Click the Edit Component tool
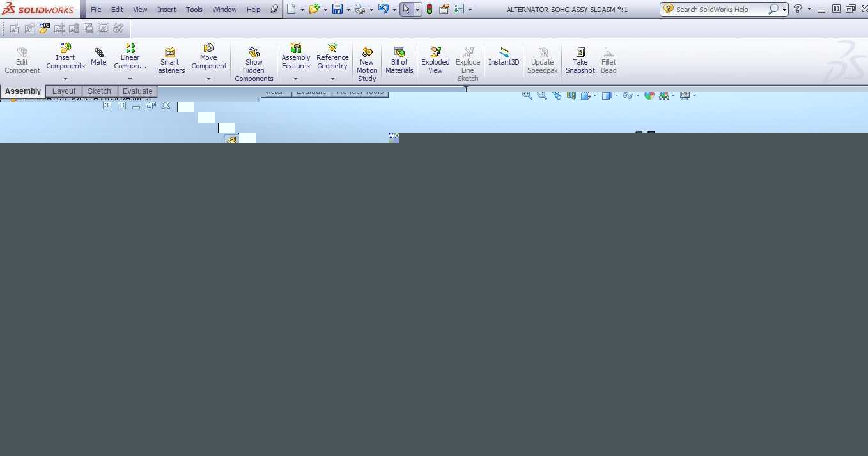This screenshot has height=456, width=868. 22,61
